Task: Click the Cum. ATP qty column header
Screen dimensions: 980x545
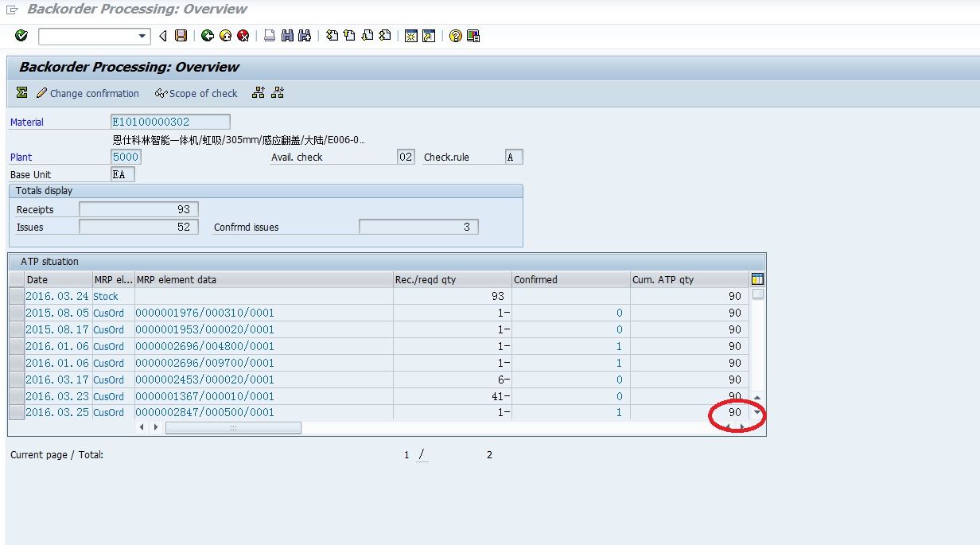Action: (x=689, y=279)
